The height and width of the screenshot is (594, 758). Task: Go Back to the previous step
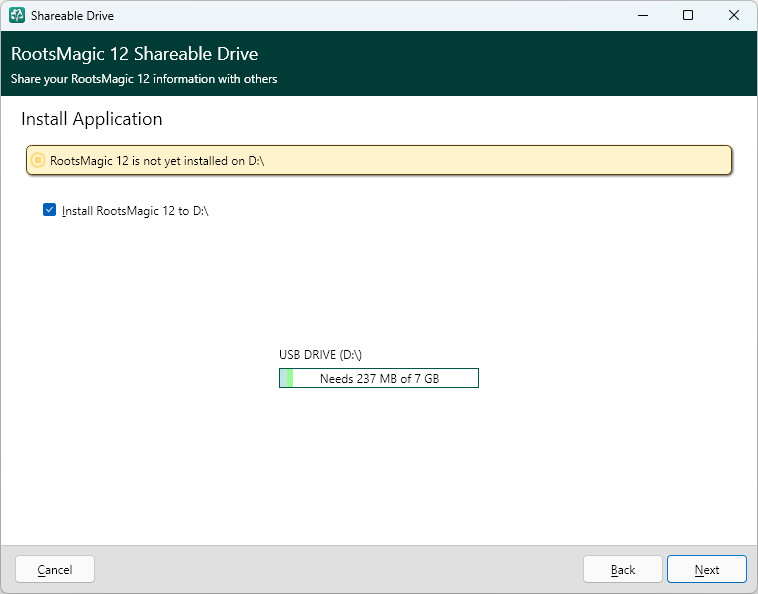coord(623,569)
